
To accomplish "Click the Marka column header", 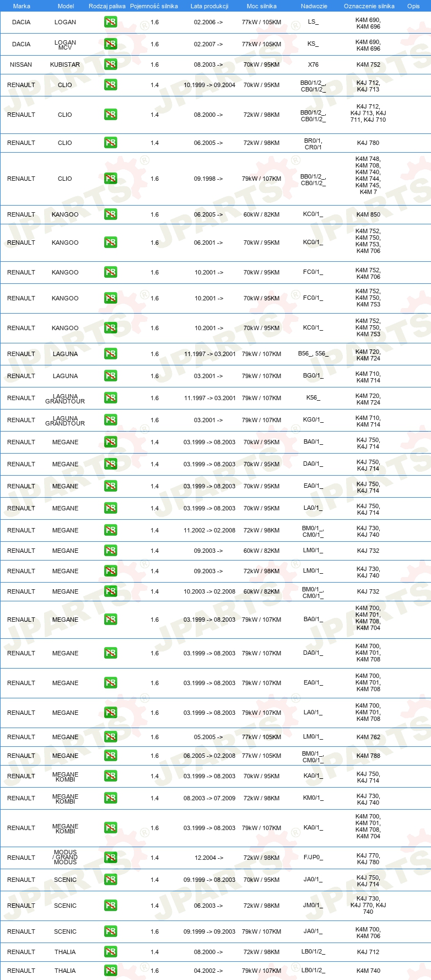I will click(x=21, y=6).
